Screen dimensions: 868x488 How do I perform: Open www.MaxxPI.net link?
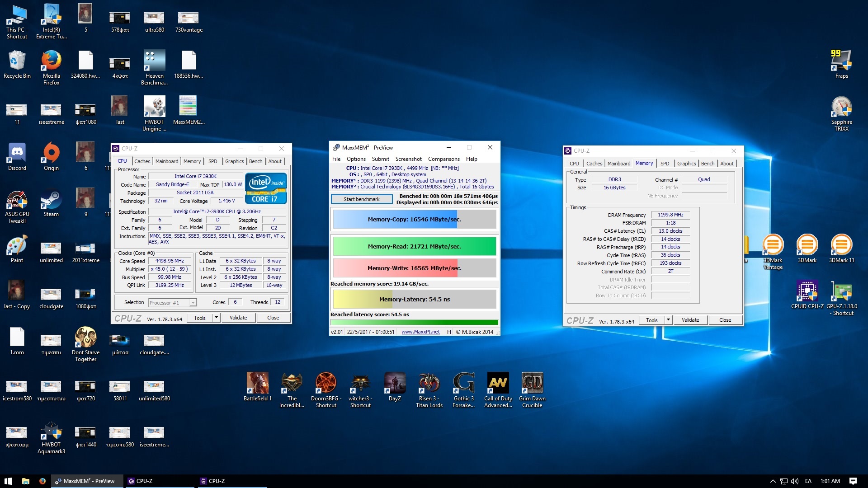[420, 332]
